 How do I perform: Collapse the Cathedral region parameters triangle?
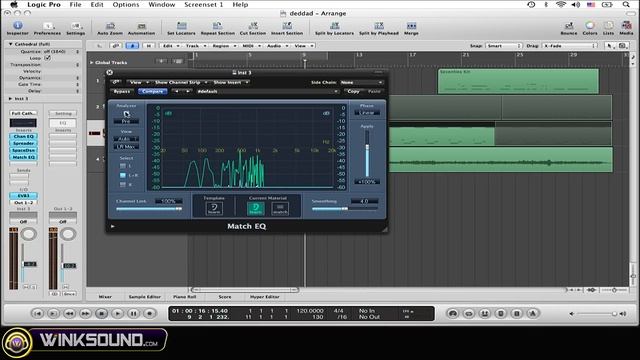click(x=11, y=44)
